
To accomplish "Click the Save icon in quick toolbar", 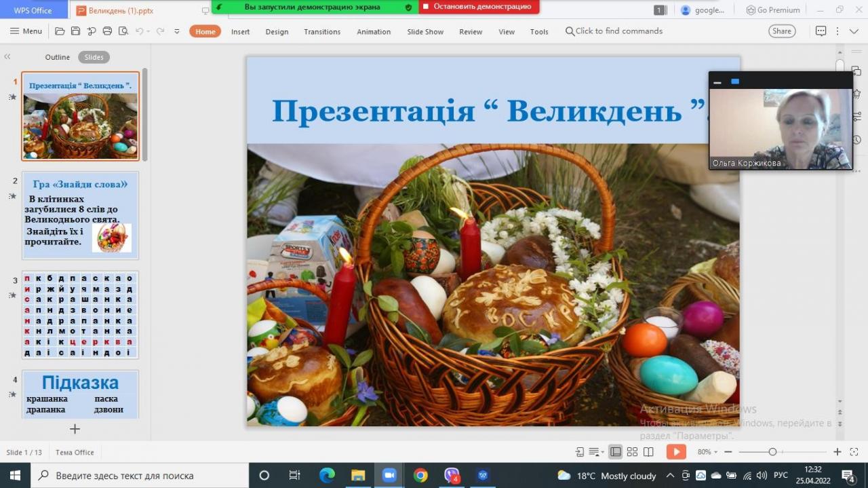I will [75, 31].
